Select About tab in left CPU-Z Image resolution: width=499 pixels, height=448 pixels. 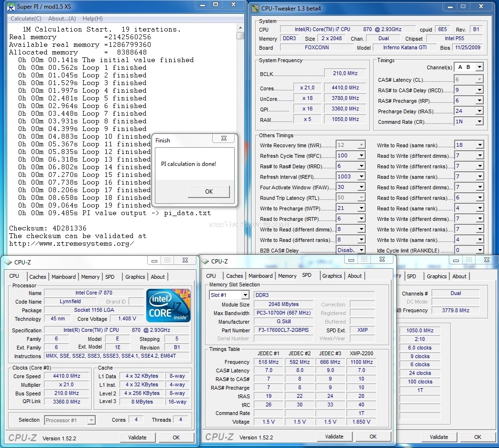tap(158, 277)
